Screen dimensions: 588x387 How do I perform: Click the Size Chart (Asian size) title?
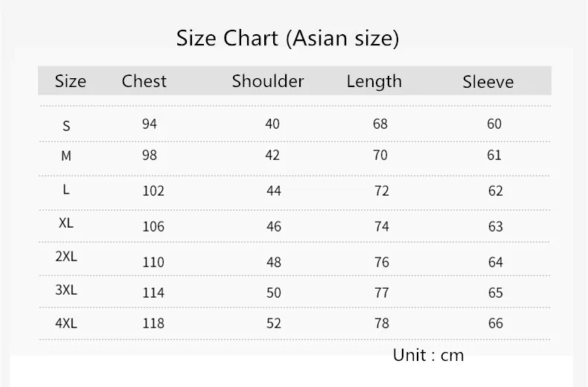tap(287, 39)
